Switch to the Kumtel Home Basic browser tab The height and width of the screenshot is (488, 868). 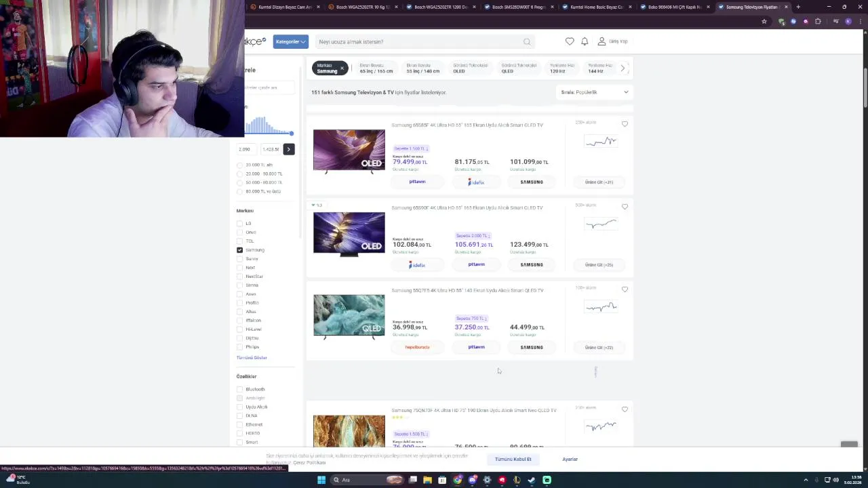(596, 7)
